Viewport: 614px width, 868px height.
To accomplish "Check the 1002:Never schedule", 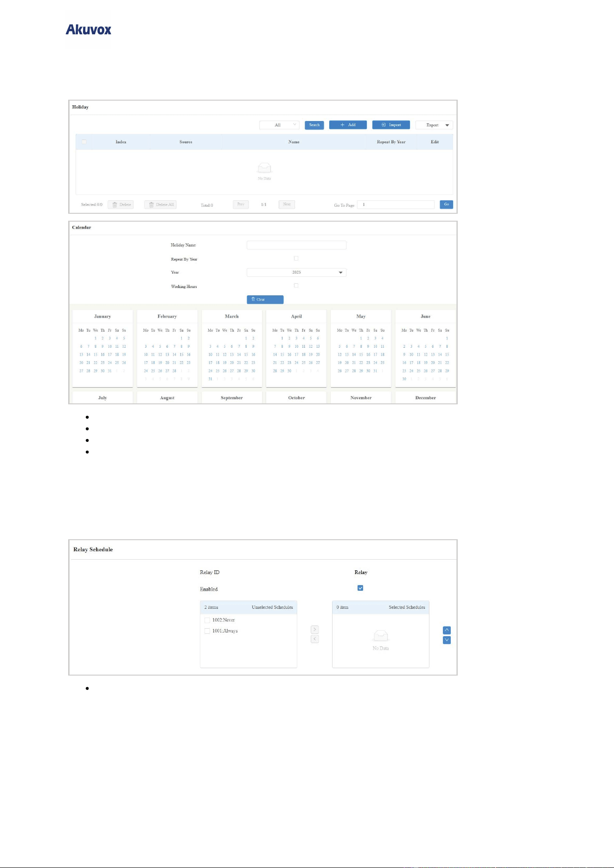I will click(x=207, y=620).
